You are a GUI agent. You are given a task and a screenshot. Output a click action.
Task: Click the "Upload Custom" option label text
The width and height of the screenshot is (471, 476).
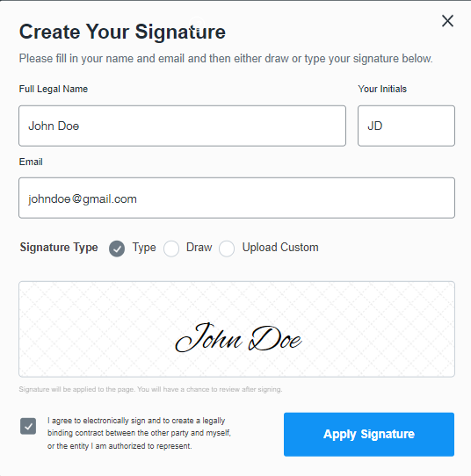click(x=280, y=248)
